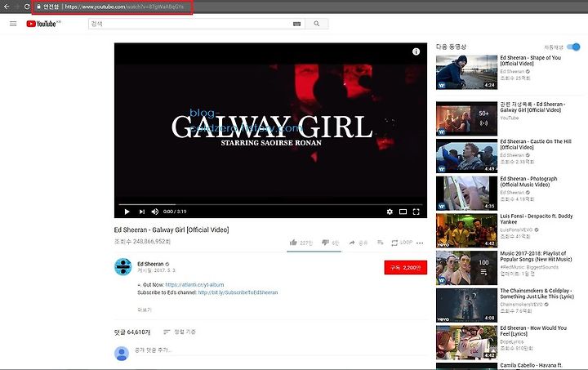588x370 pixels.
Task: Open the SubscribeToEdSheeran link
Action: pos(238,292)
